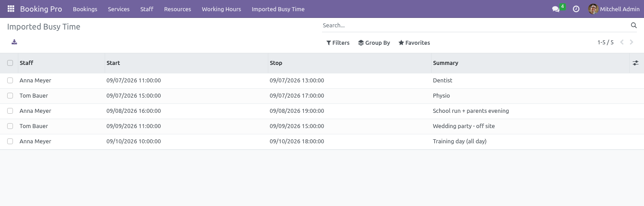Open the Favorites dropdown
644x206 pixels.
coord(414,43)
